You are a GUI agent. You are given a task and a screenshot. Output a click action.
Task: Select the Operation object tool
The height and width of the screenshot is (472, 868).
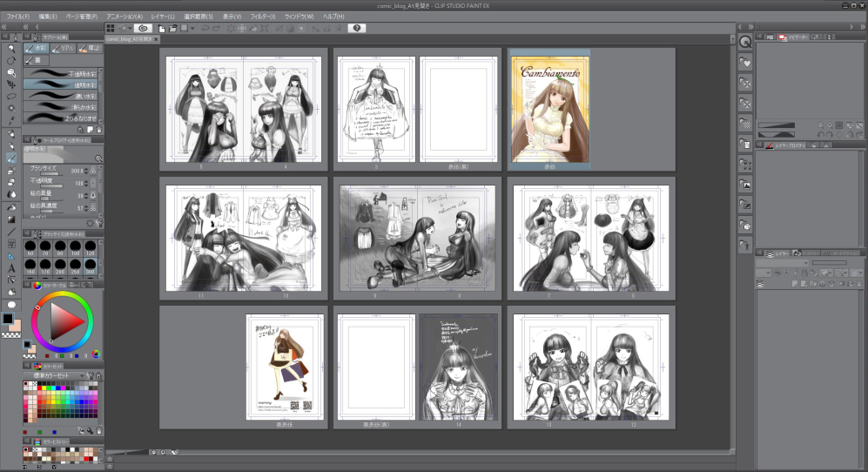(11, 72)
